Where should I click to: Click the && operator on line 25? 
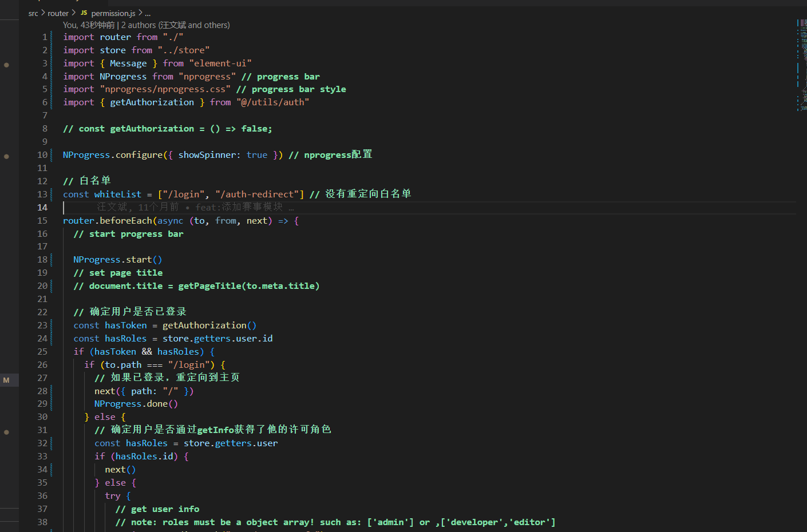tap(147, 352)
